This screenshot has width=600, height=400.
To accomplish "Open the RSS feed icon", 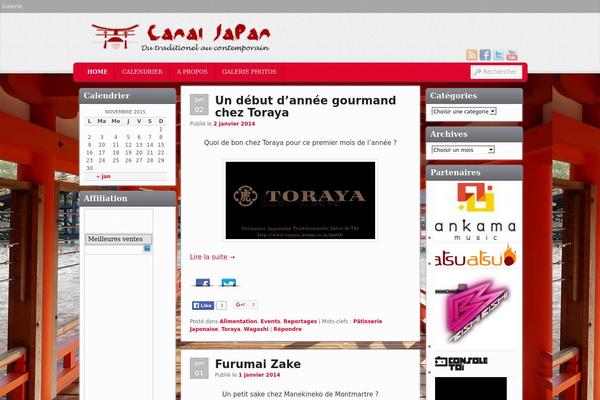I will 471,55.
